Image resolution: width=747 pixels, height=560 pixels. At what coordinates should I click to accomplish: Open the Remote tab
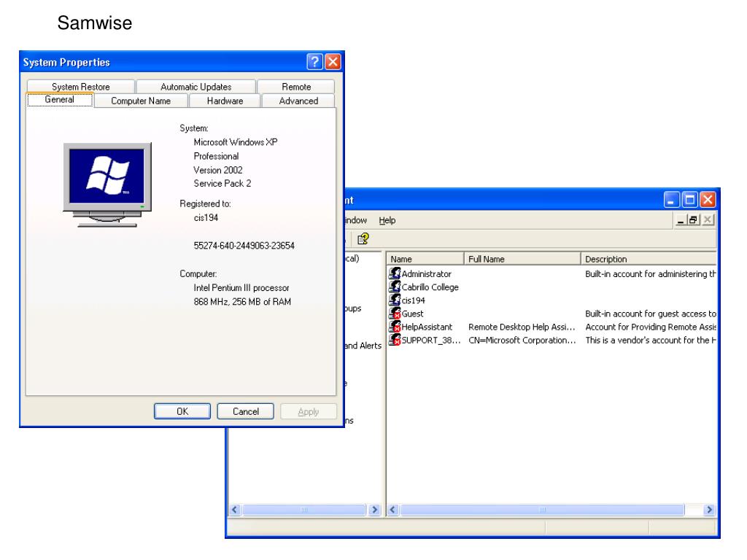click(296, 87)
